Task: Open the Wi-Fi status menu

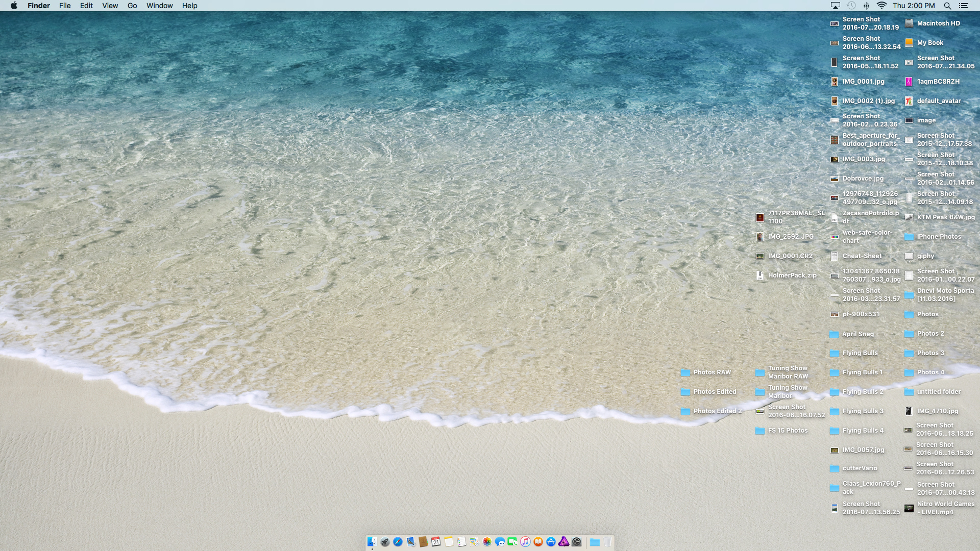Action: tap(881, 6)
